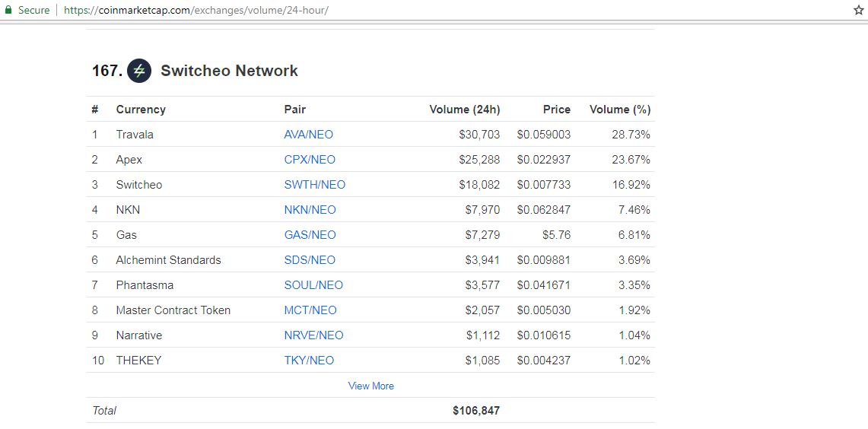Click the 28.73% volume percentage
Viewport: 868px width, 429px height.
(x=631, y=135)
